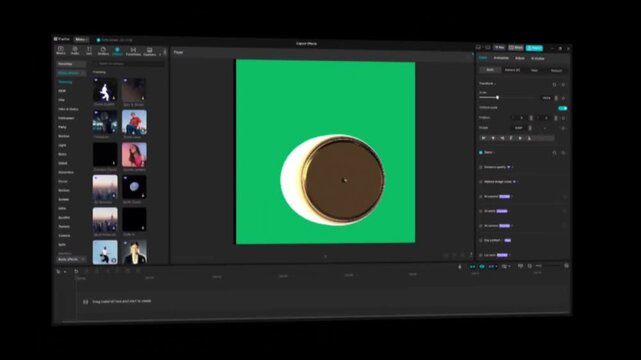Open the Transitions tab icon
Screen dimensions: 641x360
coord(133,51)
